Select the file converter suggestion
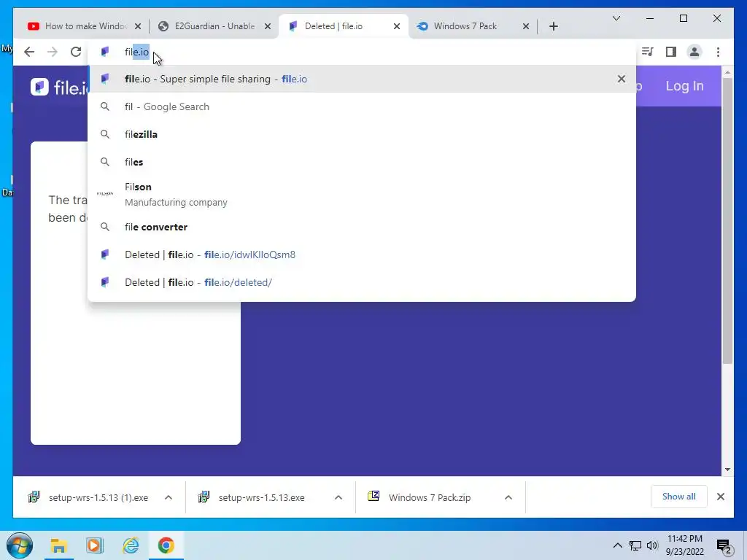The height and width of the screenshot is (560, 747). click(362, 227)
